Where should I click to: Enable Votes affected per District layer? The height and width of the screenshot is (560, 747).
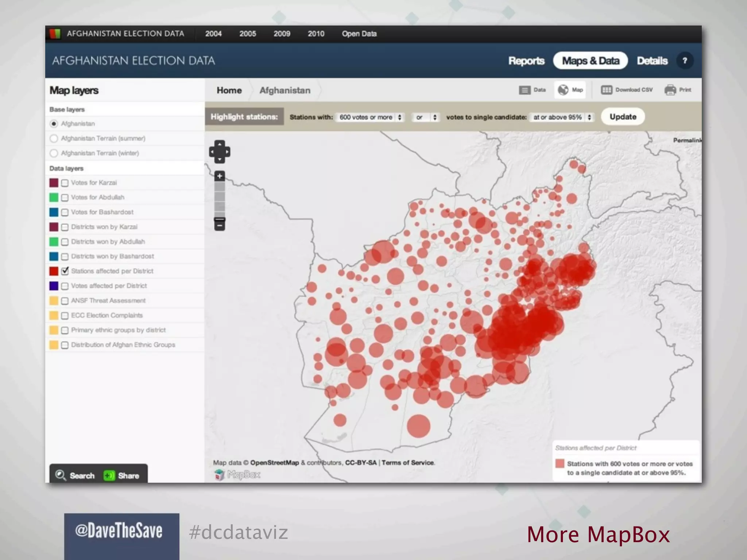tap(65, 286)
